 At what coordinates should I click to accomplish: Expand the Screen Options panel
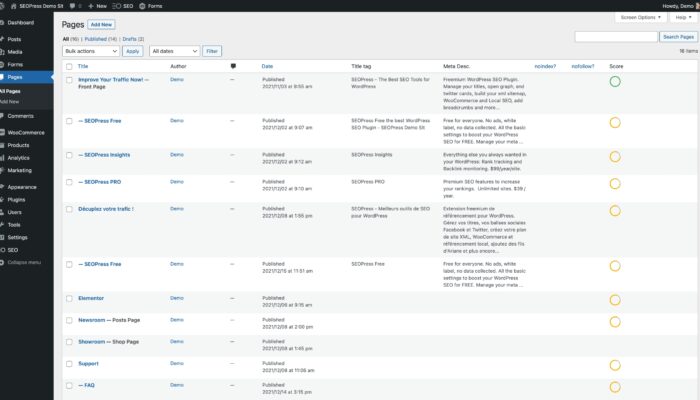(641, 17)
